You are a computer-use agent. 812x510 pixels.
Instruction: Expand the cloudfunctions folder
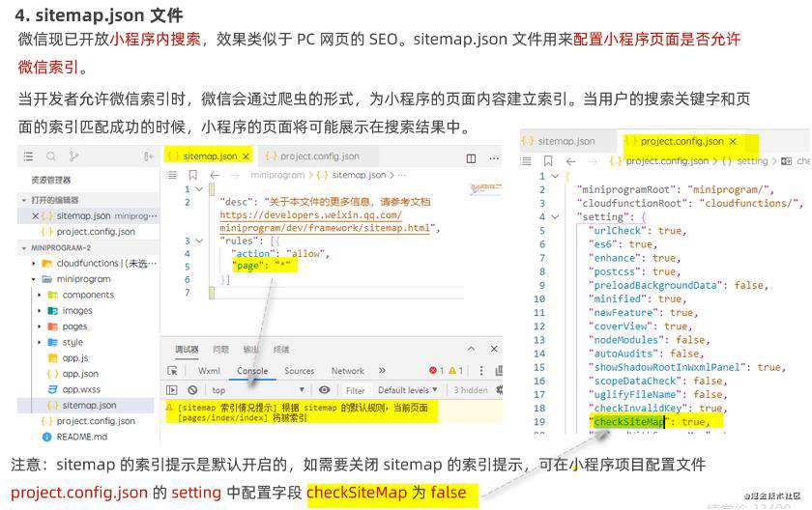(34, 264)
